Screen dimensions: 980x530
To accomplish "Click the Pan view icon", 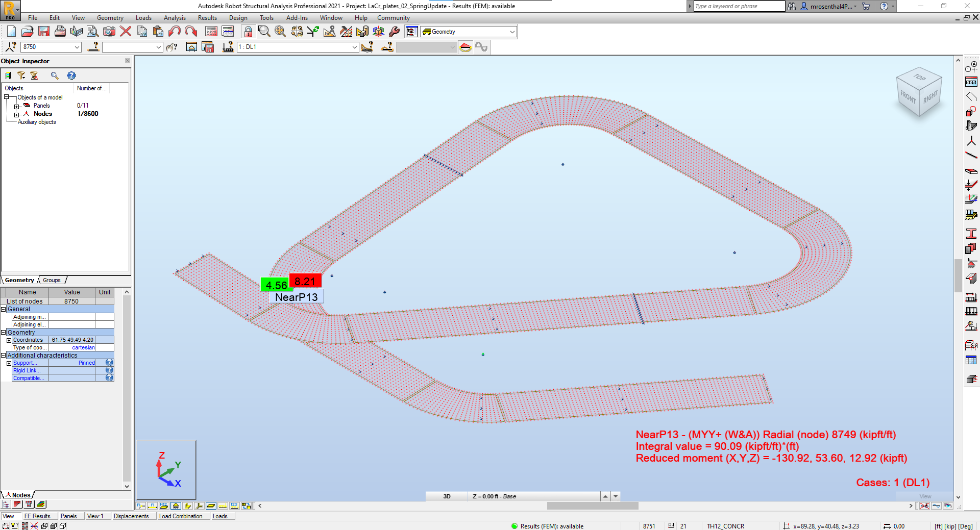I will coord(280,31).
